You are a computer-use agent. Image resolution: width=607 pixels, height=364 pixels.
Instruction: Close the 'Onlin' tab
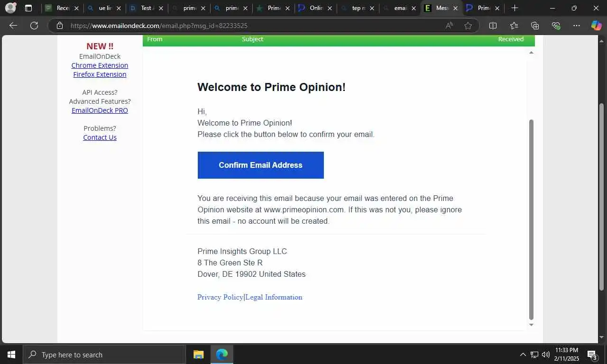click(330, 8)
